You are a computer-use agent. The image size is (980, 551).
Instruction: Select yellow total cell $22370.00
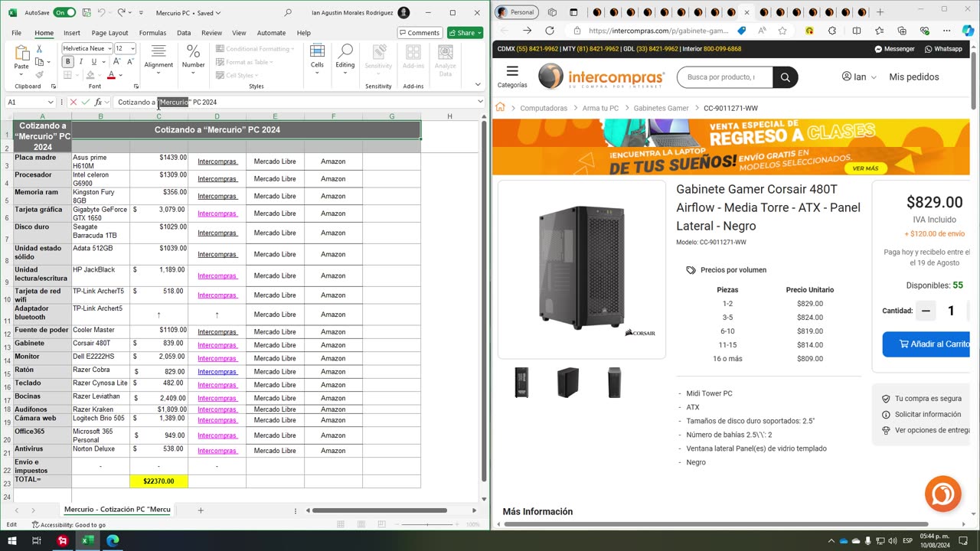pos(158,481)
